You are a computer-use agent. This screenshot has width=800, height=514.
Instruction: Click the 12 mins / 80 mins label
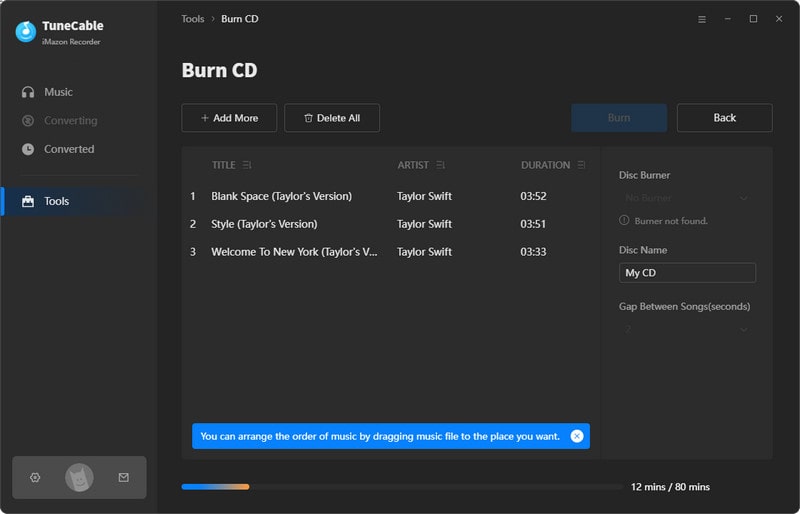pyautogui.click(x=670, y=487)
